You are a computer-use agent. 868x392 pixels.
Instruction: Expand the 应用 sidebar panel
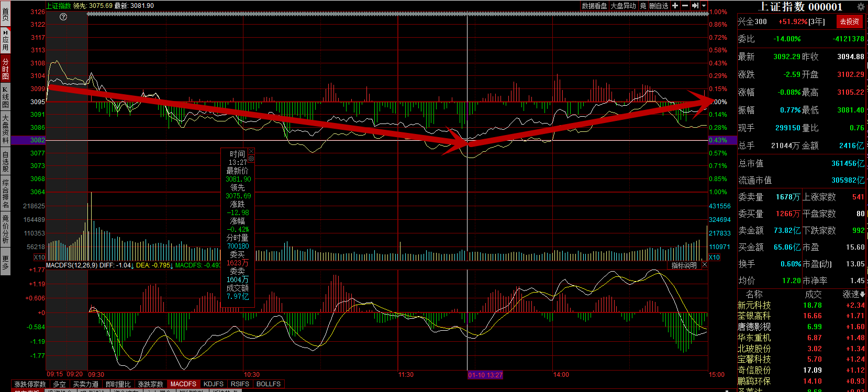click(5, 40)
